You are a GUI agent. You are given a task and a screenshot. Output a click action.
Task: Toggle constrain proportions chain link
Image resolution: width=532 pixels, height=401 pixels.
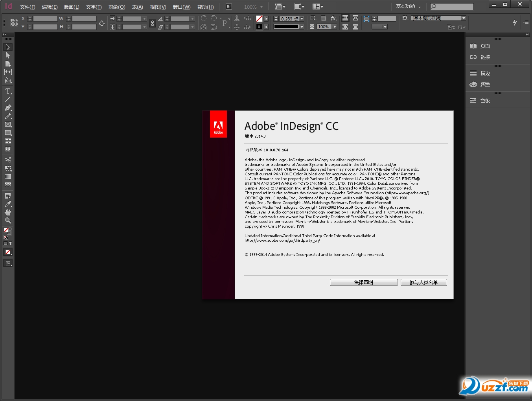153,23
